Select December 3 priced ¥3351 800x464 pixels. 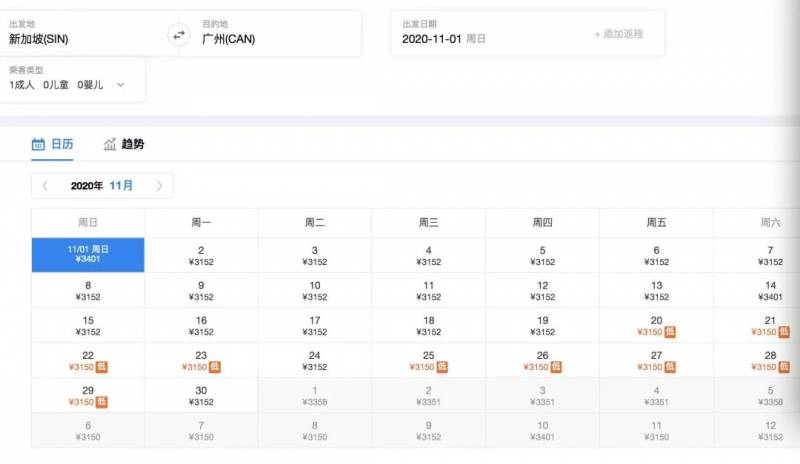coord(542,395)
